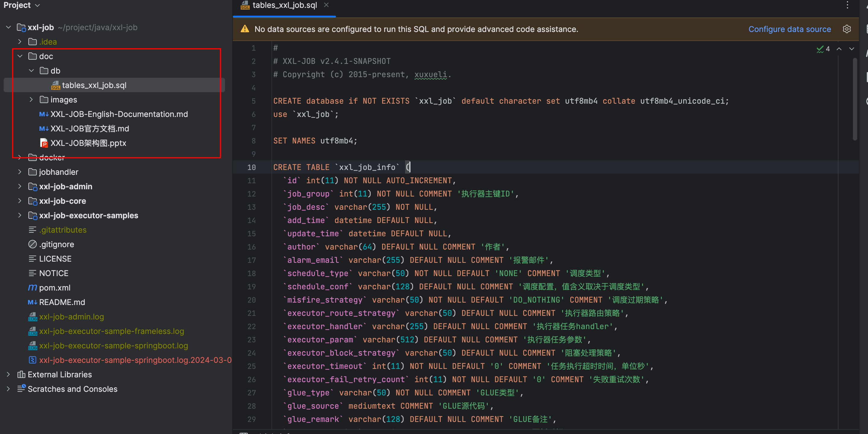Click the LICENSE file icon
Viewport: 868px width, 434px height.
pos(32,259)
